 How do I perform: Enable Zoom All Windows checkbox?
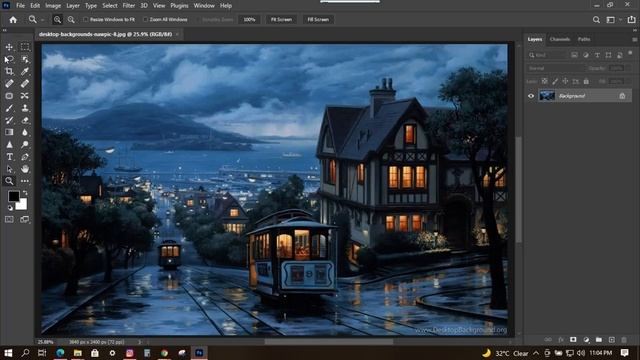(145, 20)
